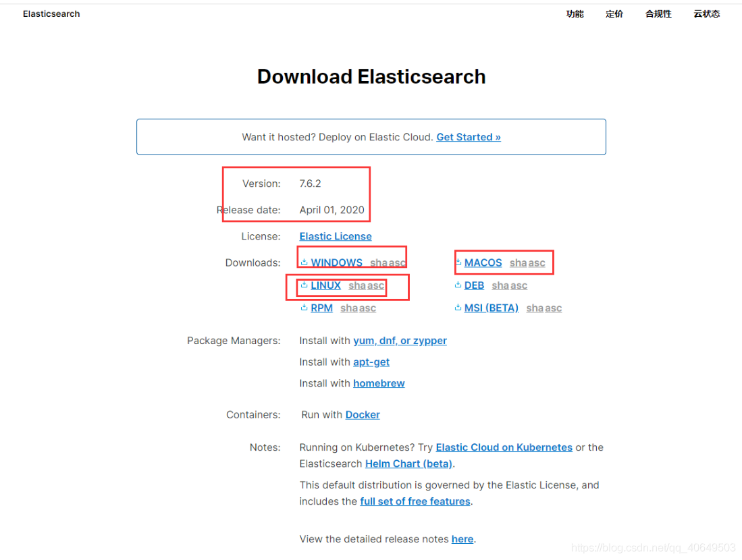
Task: Click the download icon next to MACOS
Action: pyautogui.click(x=458, y=262)
